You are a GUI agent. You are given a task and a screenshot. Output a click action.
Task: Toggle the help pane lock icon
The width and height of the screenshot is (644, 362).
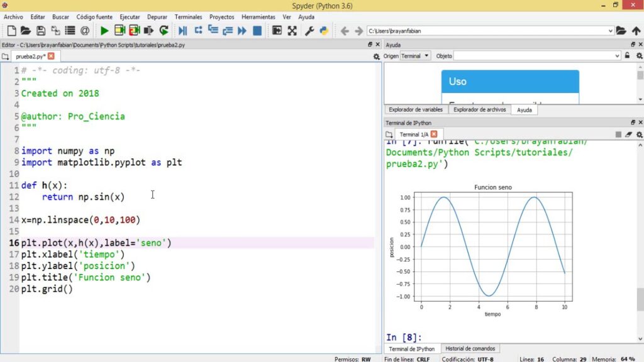click(x=627, y=56)
